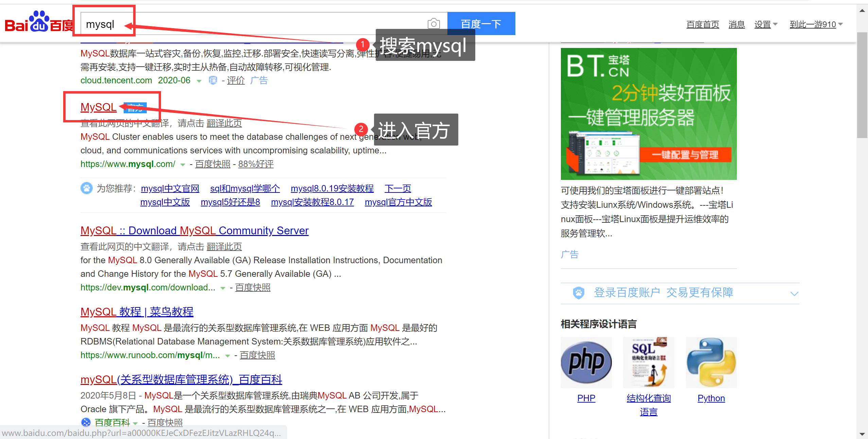
Task: Click the shield icon beside login prompt
Action: pos(578,292)
